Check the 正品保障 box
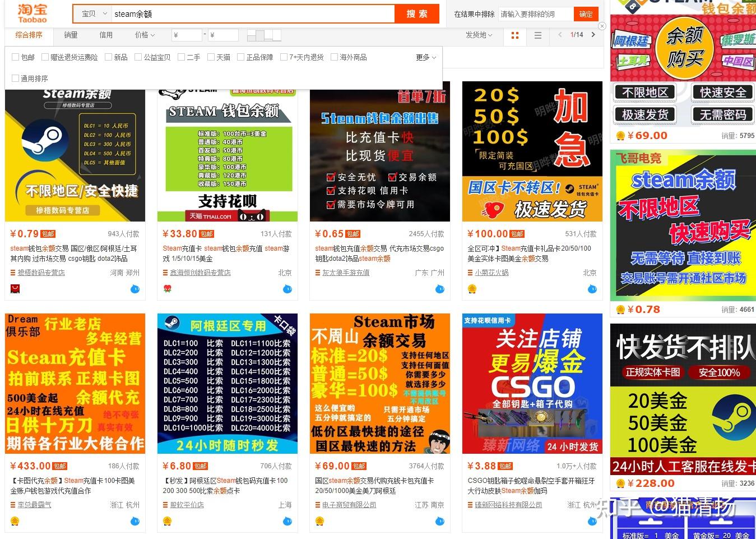756x539 pixels. 240,57
